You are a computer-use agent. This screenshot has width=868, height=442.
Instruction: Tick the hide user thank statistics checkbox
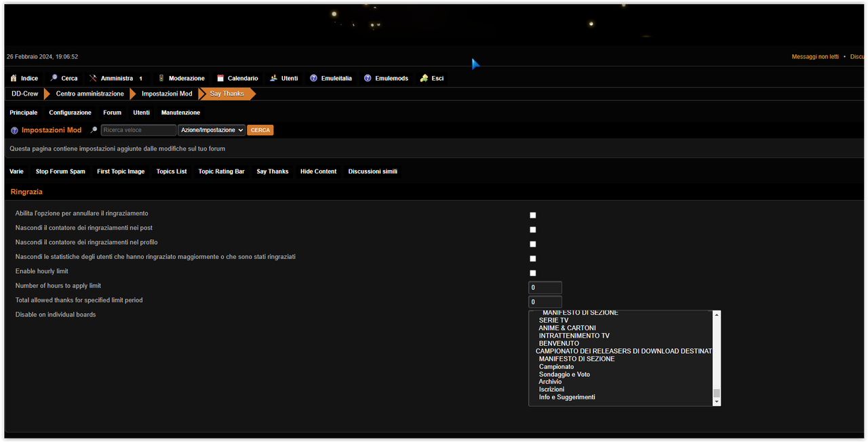[x=533, y=259]
